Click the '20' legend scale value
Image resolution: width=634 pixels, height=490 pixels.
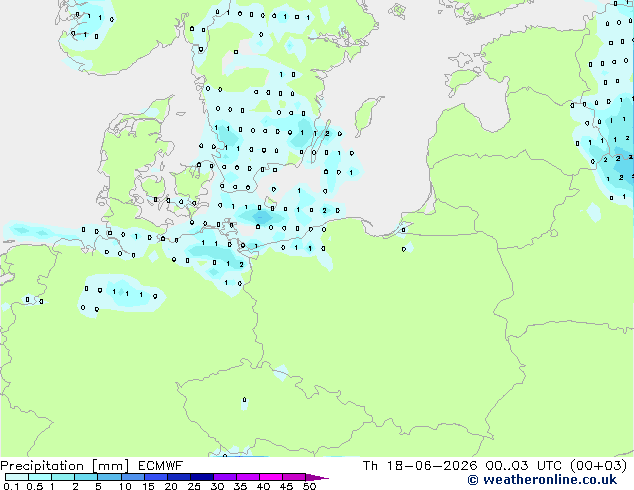click(171, 486)
